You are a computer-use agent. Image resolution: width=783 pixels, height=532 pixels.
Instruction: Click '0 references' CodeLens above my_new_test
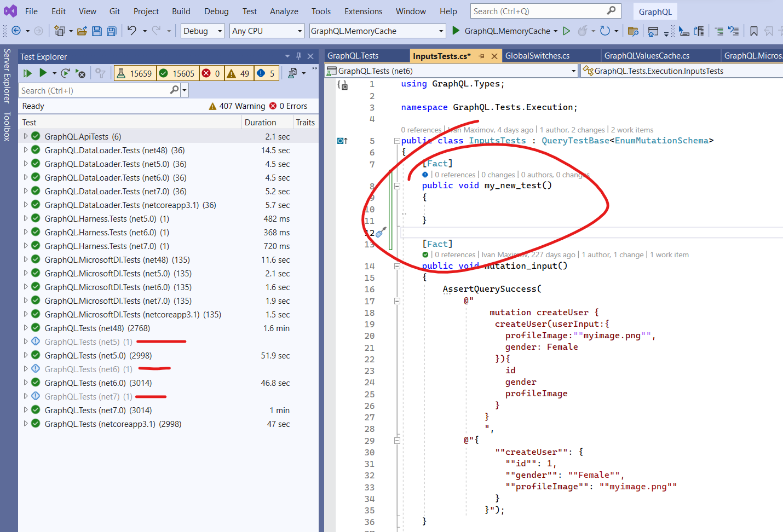(x=455, y=175)
